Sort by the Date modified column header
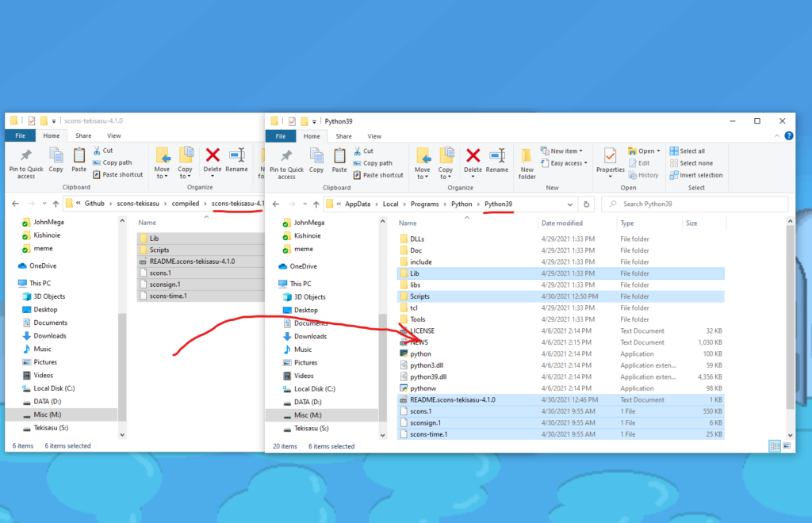 coord(562,223)
